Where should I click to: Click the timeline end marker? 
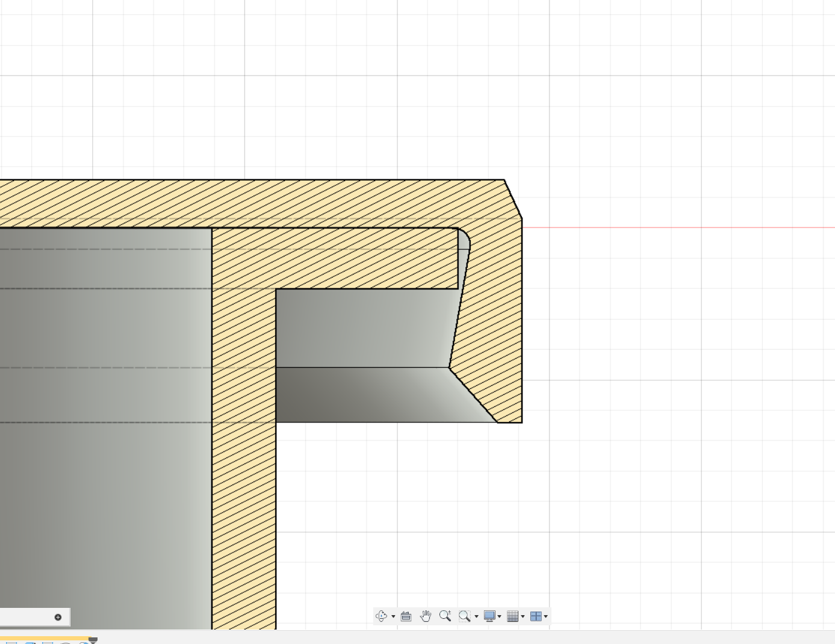(x=93, y=640)
